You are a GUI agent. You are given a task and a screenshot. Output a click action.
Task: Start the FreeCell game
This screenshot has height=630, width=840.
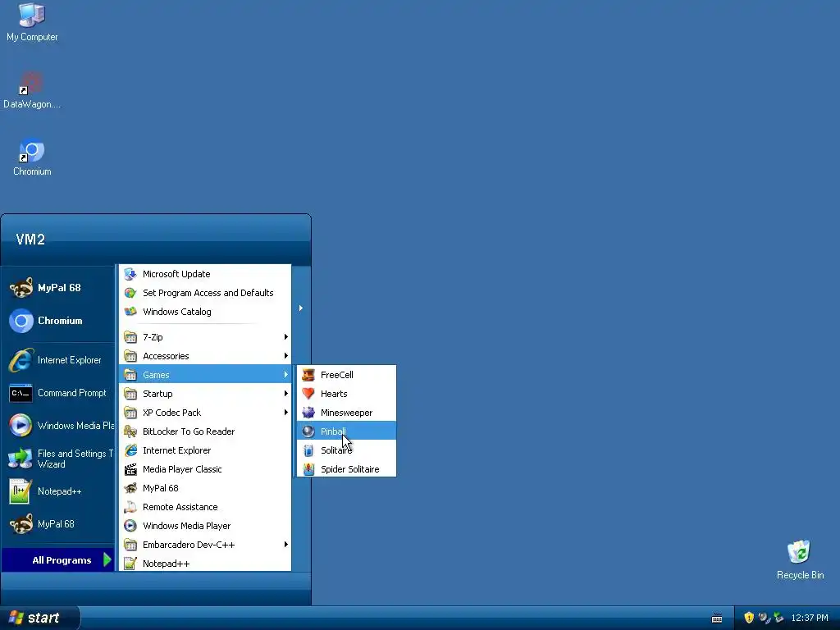(347, 374)
